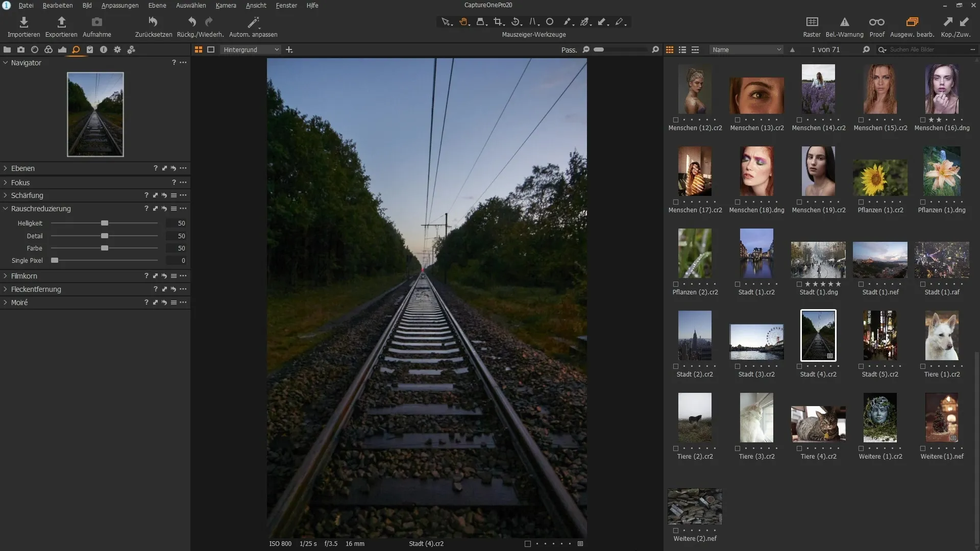The height and width of the screenshot is (551, 980).
Task: Select the hand pan tool
Action: point(464,22)
